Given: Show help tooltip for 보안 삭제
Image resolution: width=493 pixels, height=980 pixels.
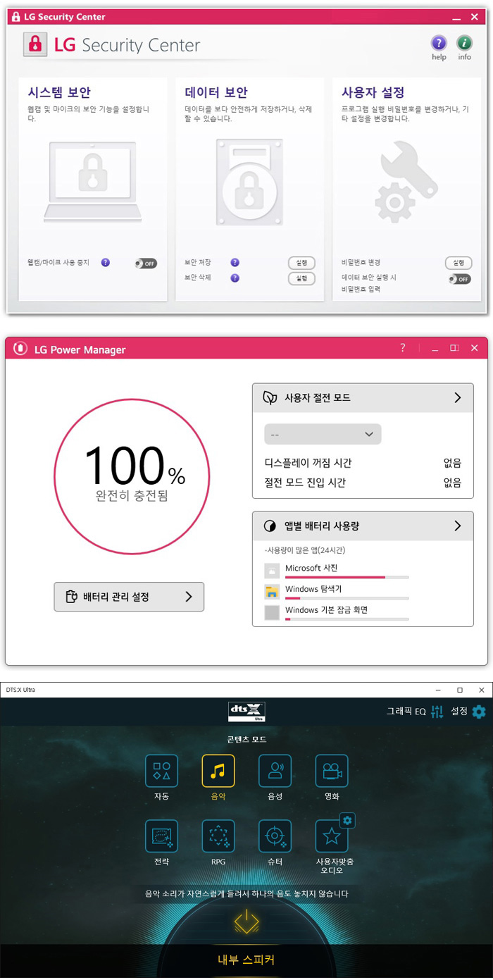Looking at the screenshot, I should pos(235,278).
